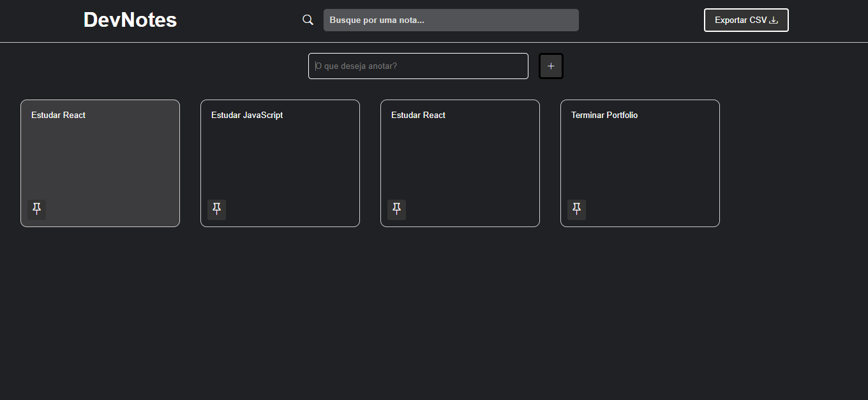The width and height of the screenshot is (868, 400).
Task: Click the empty body of the highlighted note card
Action: click(x=100, y=159)
